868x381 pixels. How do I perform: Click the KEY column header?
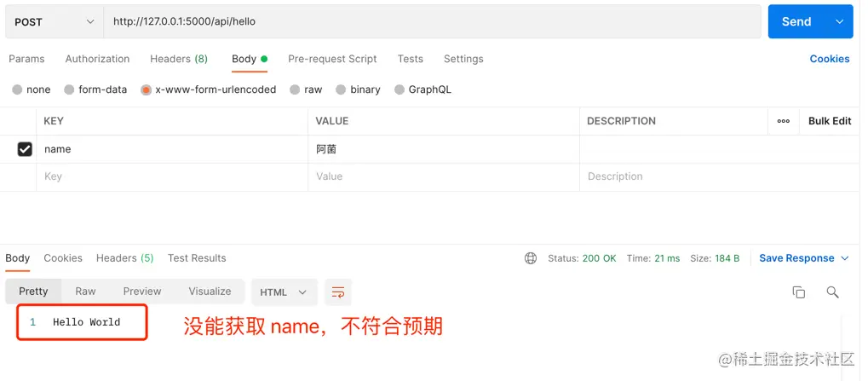click(x=53, y=121)
